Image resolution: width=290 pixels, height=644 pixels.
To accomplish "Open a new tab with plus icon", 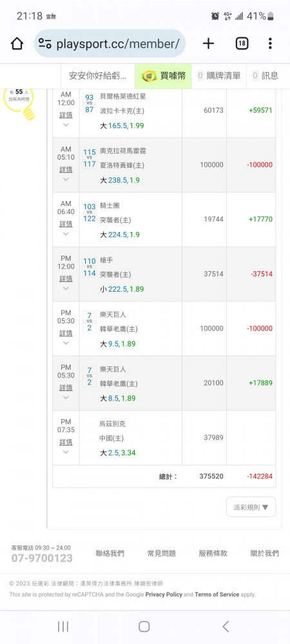I will [x=209, y=44].
